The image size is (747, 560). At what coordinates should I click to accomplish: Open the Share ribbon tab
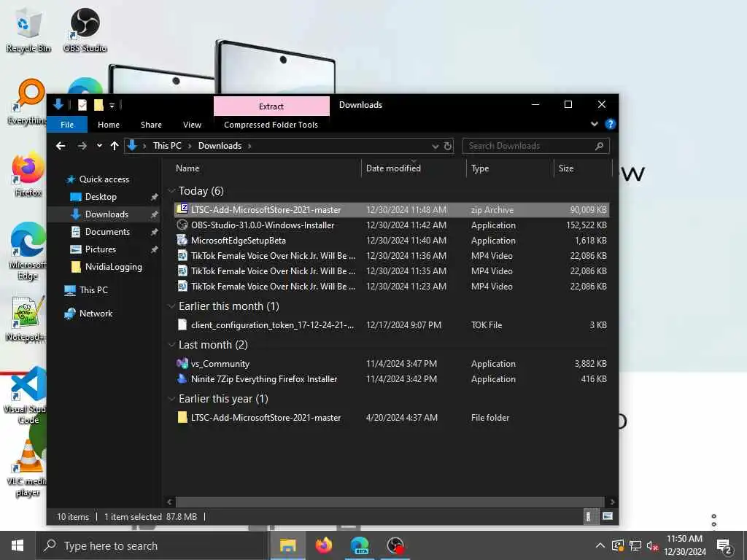point(151,125)
